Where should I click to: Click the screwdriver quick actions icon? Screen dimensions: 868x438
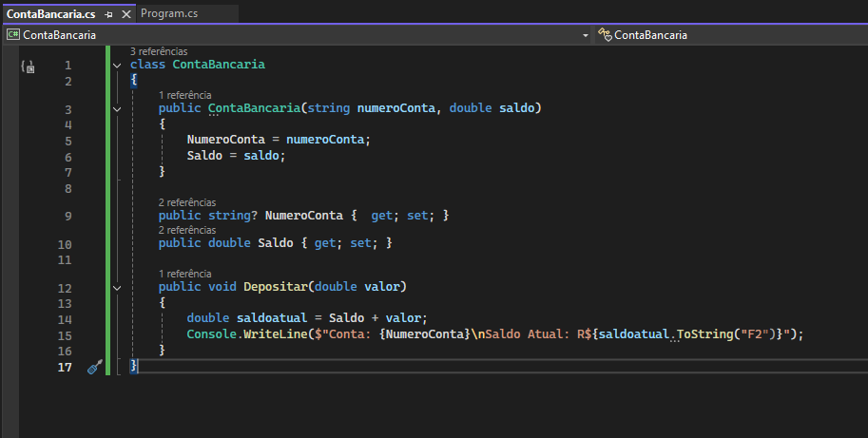tap(94, 367)
